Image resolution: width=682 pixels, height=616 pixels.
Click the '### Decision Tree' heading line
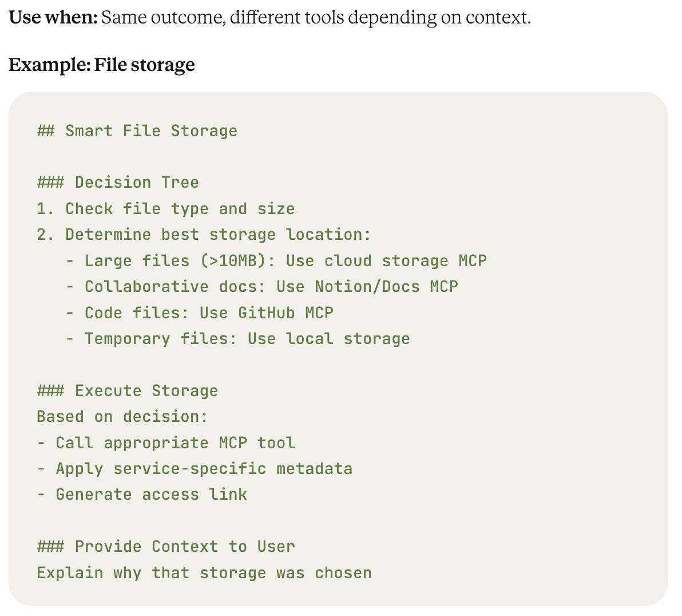[x=118, y=182]
